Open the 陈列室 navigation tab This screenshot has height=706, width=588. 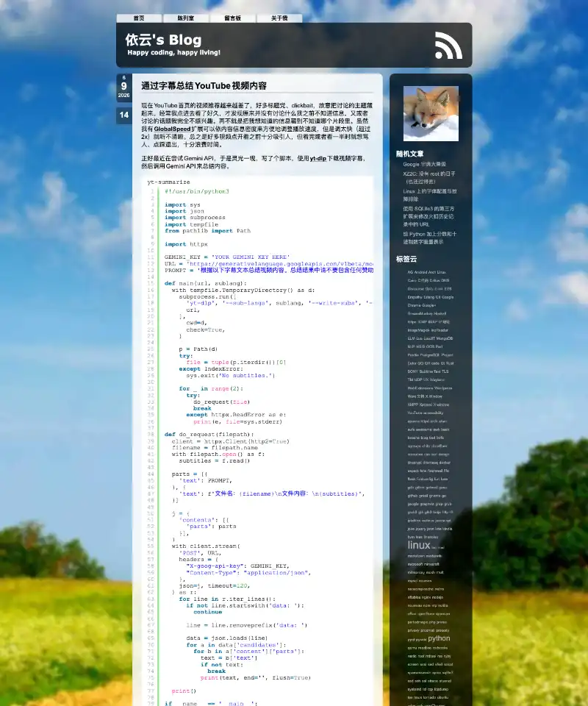click(x=186, y=18)
